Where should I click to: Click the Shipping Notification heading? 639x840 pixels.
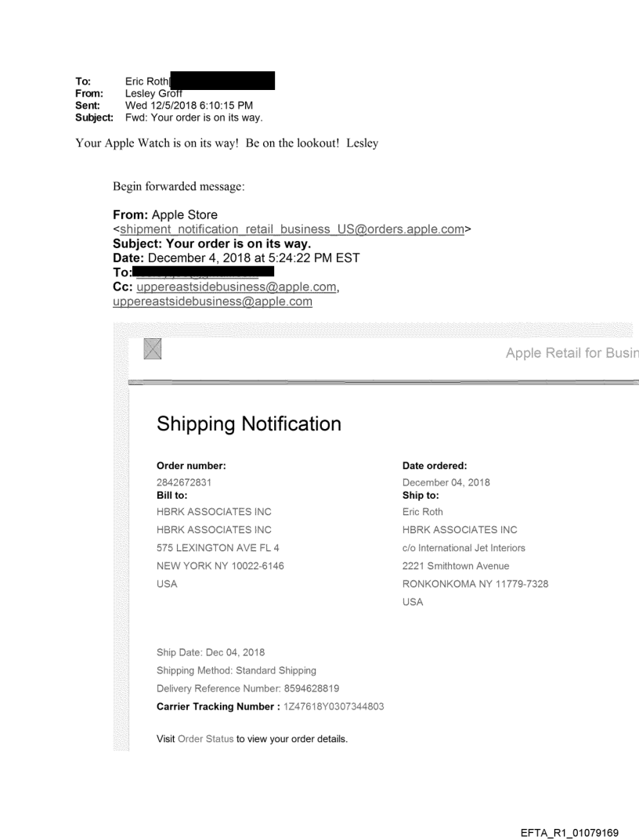(249, 424)
